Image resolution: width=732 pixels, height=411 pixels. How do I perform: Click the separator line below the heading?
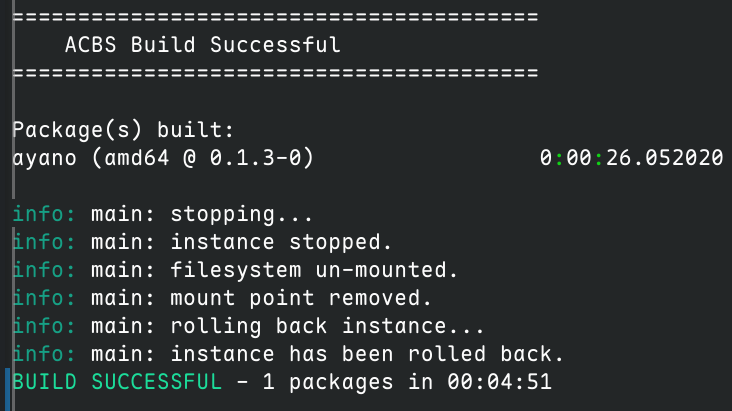(x=275, y=73)
